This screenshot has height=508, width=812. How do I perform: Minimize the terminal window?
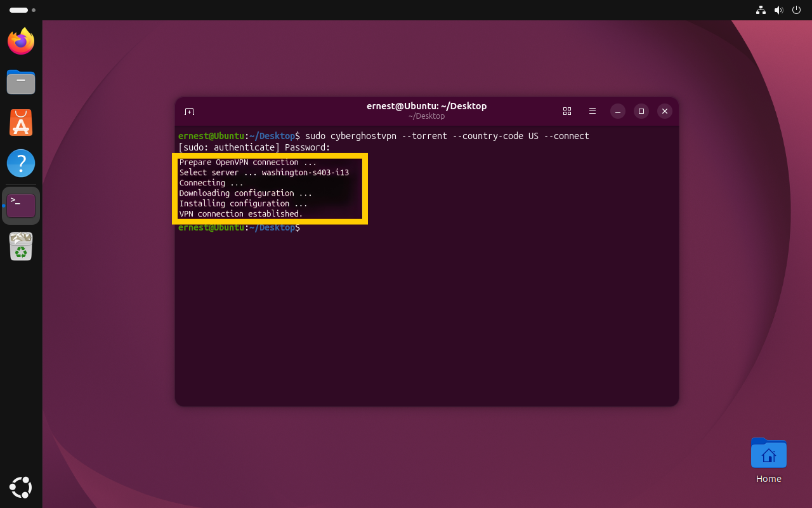pyautogui.click(x=618, y=111)
